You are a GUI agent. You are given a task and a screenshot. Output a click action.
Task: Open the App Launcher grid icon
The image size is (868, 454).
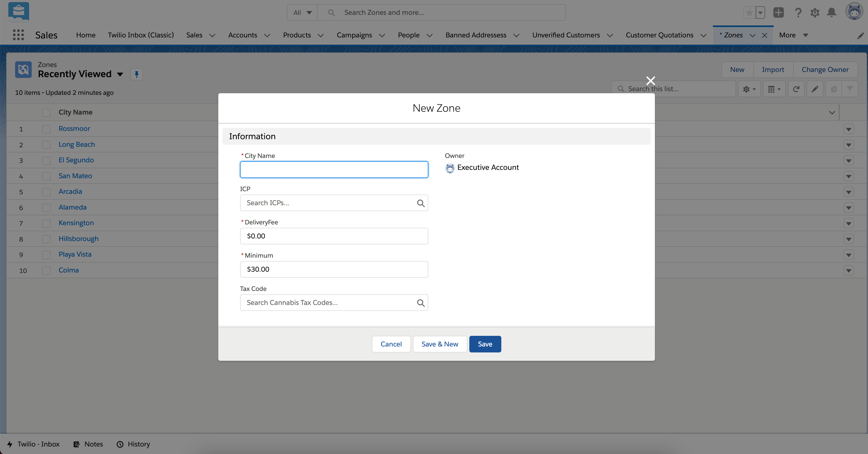(18, 35)
